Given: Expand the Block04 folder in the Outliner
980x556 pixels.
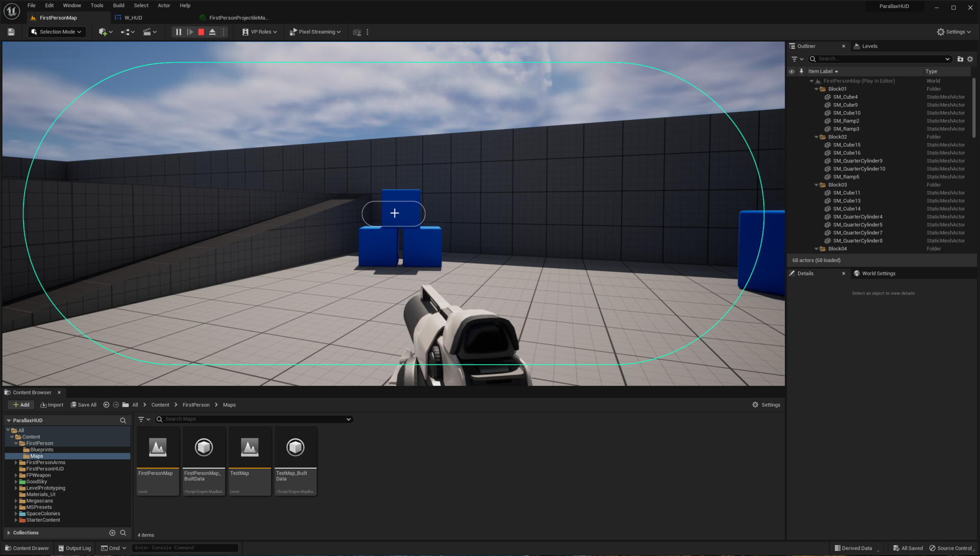Looking at the screenshot, I should (817, 248).
